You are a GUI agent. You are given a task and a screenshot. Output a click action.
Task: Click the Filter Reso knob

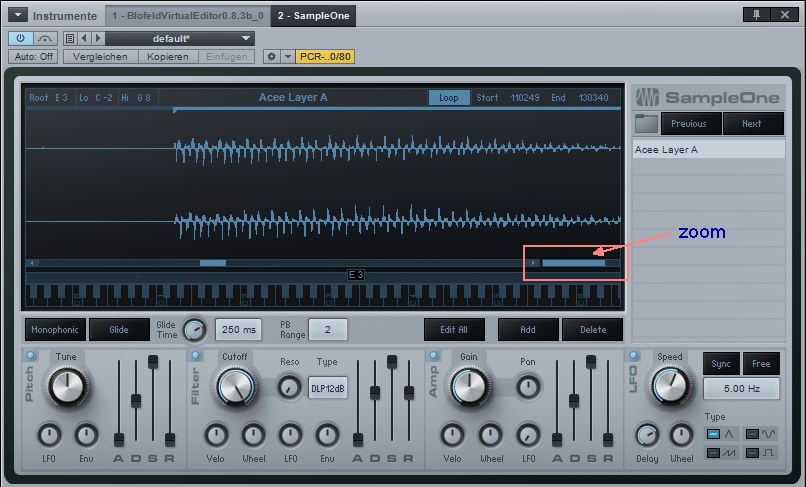tap(289, 387)
